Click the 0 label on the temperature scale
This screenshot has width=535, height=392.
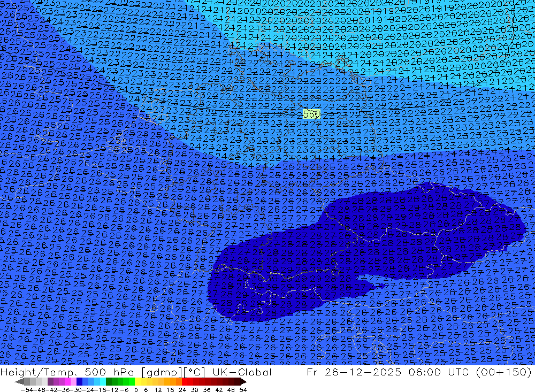[x=136, y=389]
